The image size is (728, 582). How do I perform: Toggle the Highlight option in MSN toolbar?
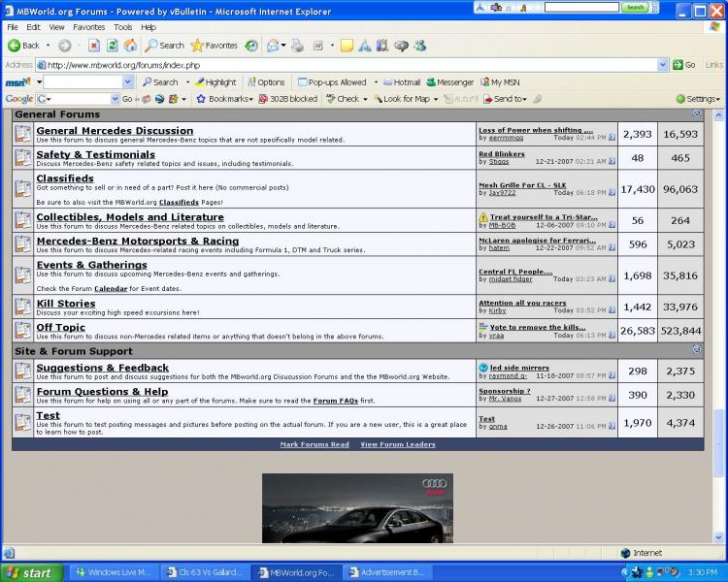coord(215,82)
